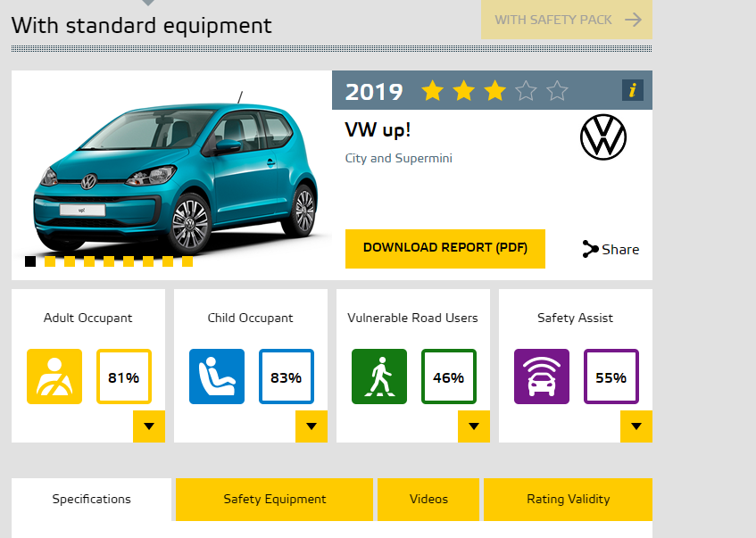756x538 pixels.
Task: Select the eighth carousel image dot
Action: [x=168, y=261]
